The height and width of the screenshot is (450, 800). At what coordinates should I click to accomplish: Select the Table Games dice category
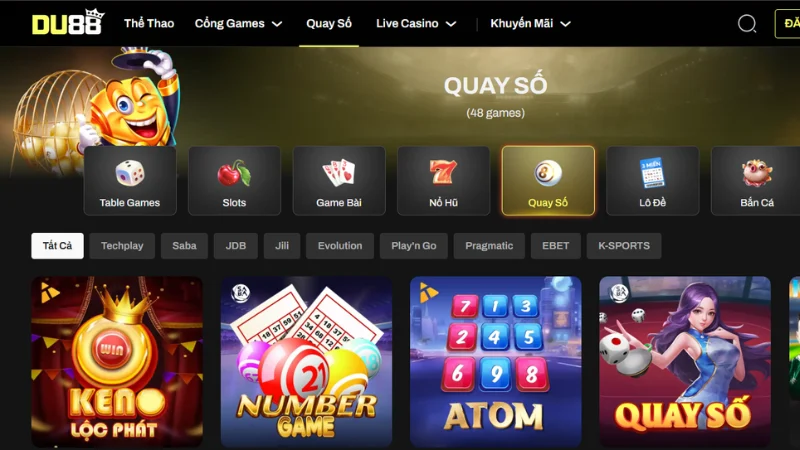click(130, 181)
